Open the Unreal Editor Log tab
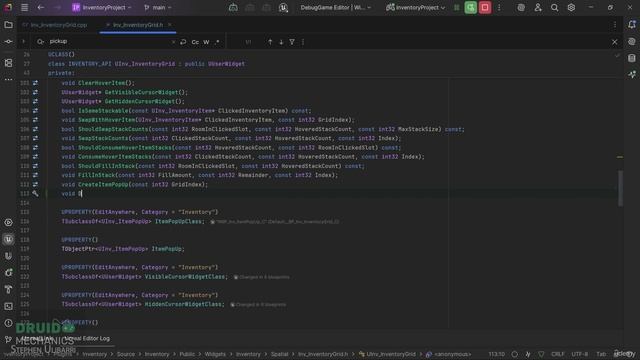Screen dimensions: 640x360 tap(87, 338)
